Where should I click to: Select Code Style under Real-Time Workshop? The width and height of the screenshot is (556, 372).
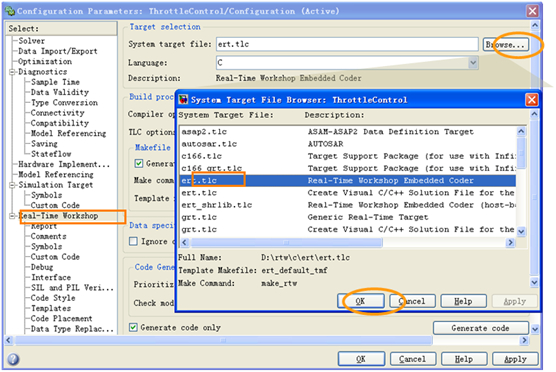point(53,298)
